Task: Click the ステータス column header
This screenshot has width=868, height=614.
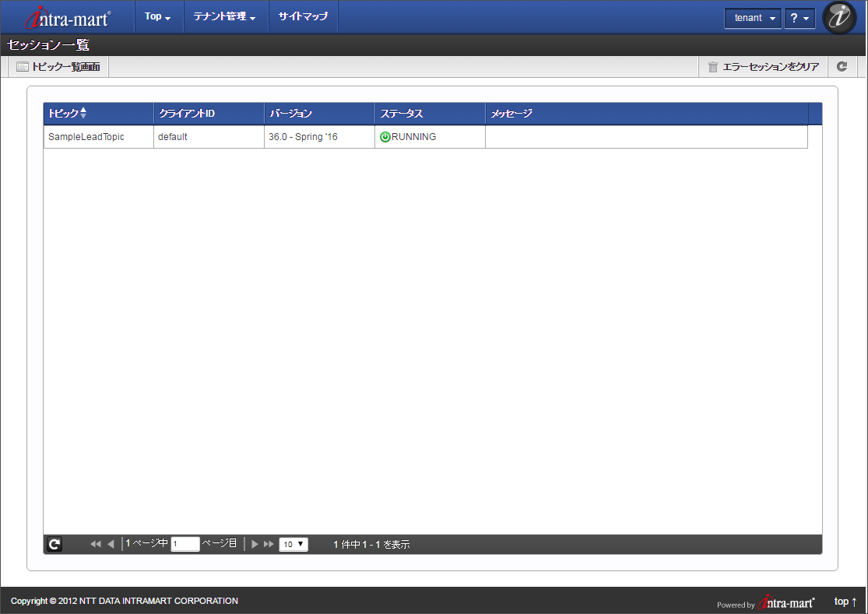Action: (x=430, y=114)
